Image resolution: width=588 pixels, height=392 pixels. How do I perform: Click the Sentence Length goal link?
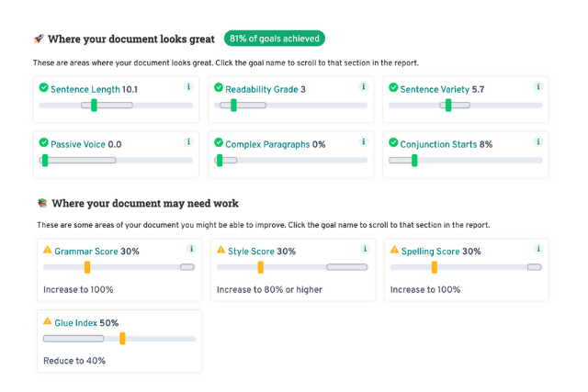85,89
